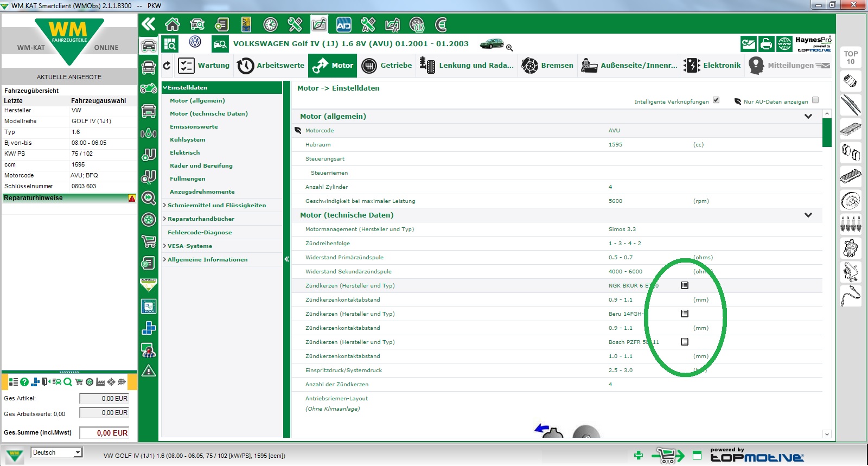Click the factory icon in cart toolbar
This screenshot has height=466, width=868.
tap(100, 382)
